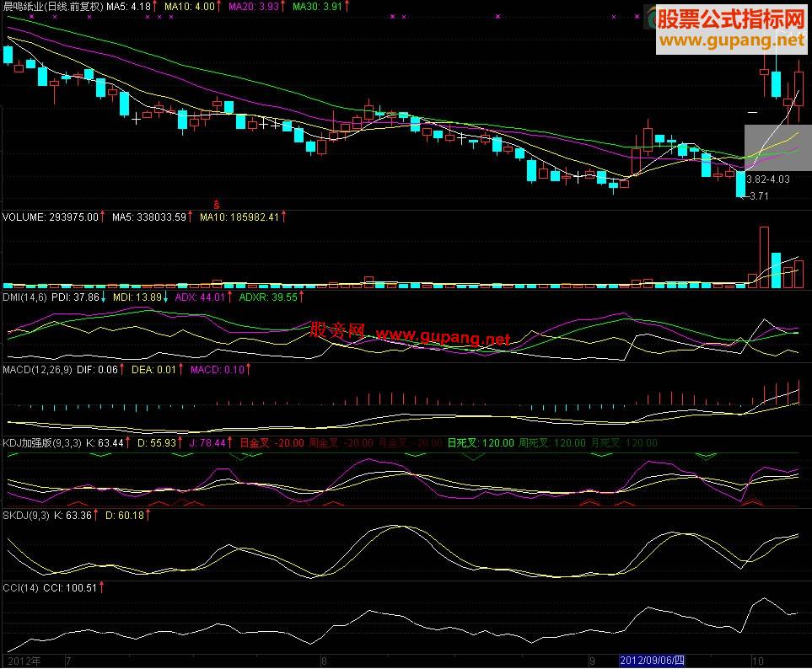Image resolution: width=812 pixels, height=669 pixels.
Task: Click the SKDJ D: 60.18 value
Action: (125, 516)
